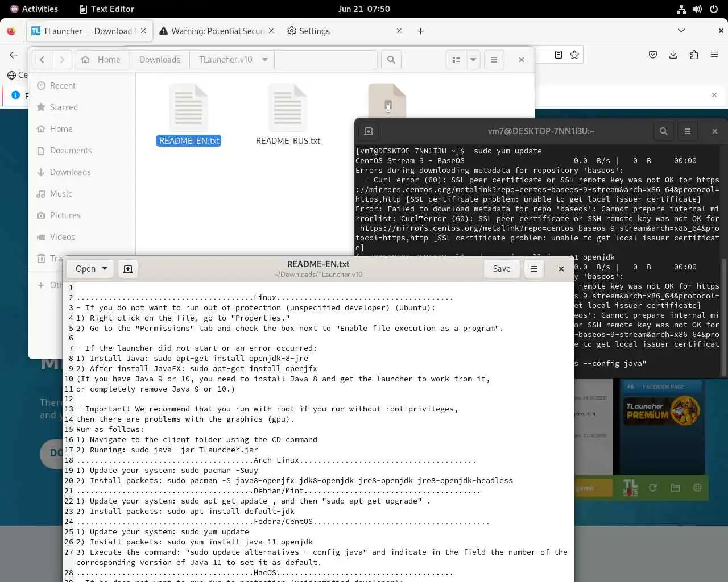Click line 26 'sudo yum install java-11-openjdk'

click(x=240, y=542)
